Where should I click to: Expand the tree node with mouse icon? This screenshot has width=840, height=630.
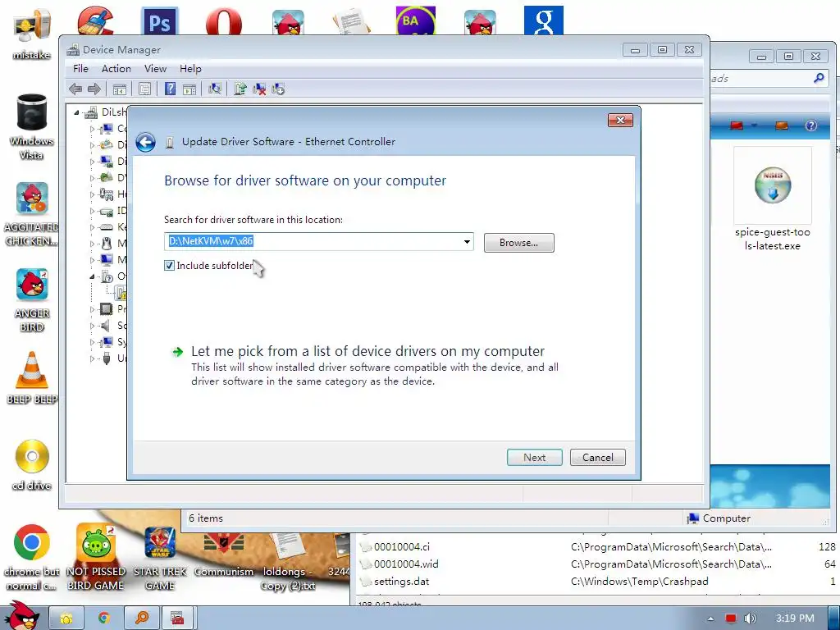(x=92, y=244)
